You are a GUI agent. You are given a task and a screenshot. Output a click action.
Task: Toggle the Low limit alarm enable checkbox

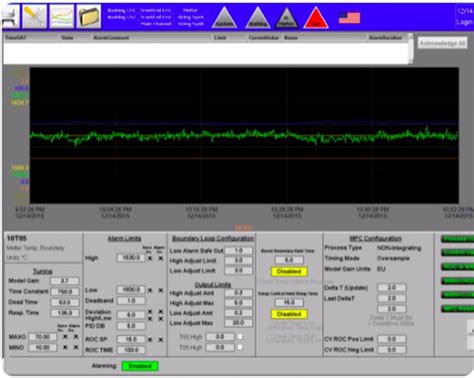point(161,290)
